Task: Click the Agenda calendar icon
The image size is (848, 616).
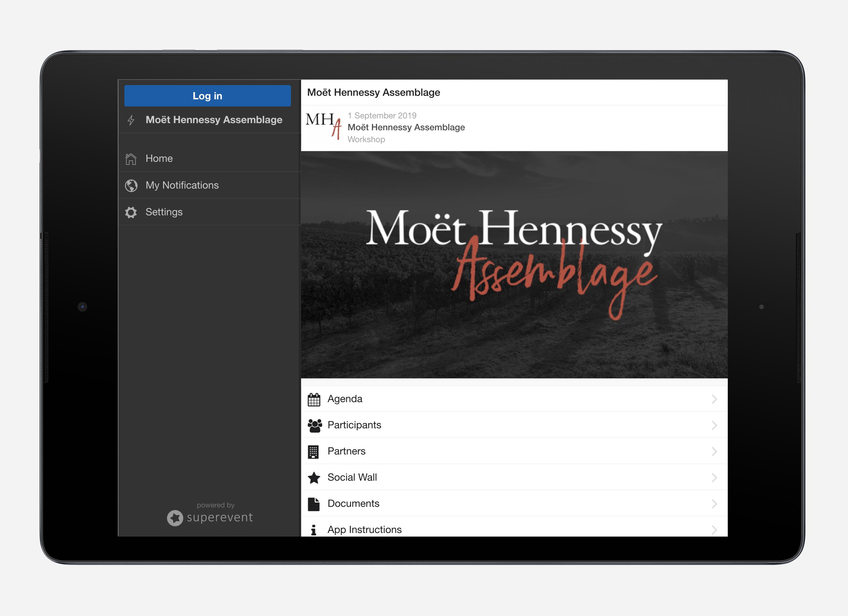Action: [x=314, y=399]
